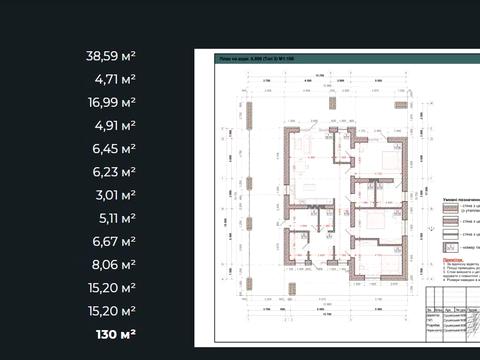Viewport: 480px width, 360px height.
Task: Click the title block table with signatures
Action: click(453, 314)
